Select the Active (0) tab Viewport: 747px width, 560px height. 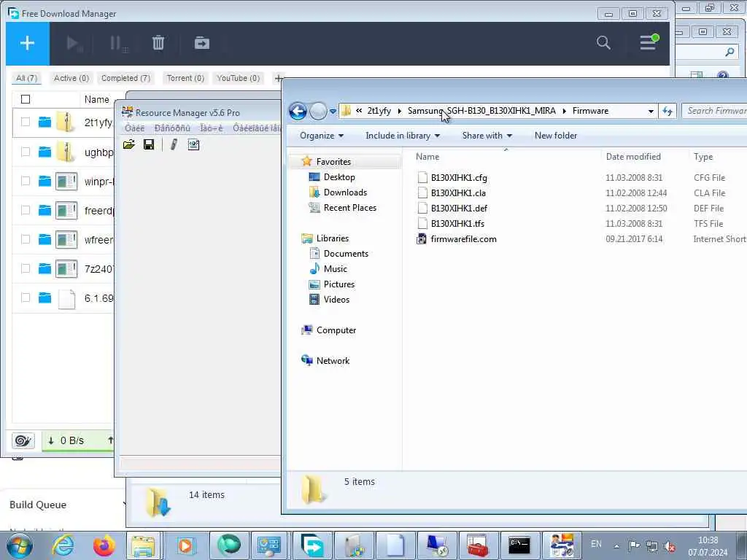point(71,79)
